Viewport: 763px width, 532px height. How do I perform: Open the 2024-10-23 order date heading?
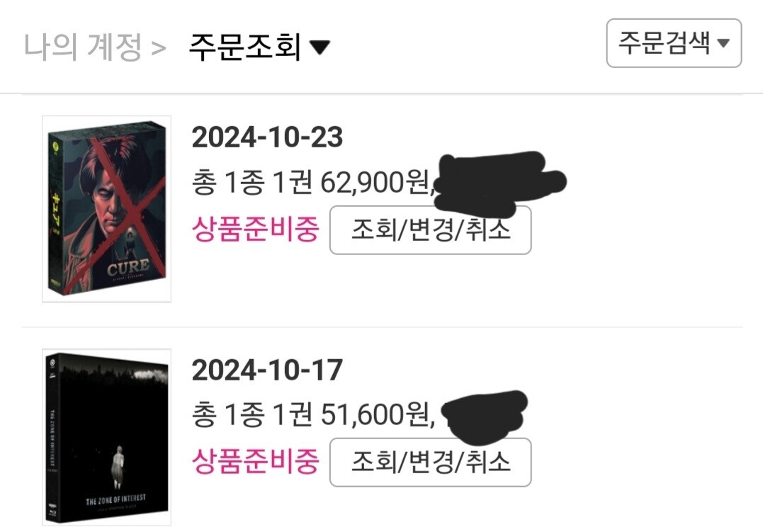[267, 137]
